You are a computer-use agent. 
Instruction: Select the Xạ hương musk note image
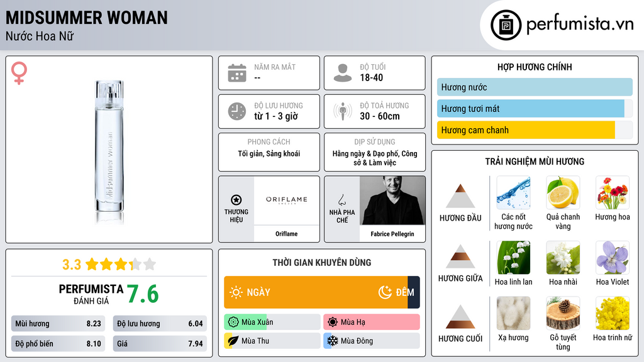coord(513,313)
